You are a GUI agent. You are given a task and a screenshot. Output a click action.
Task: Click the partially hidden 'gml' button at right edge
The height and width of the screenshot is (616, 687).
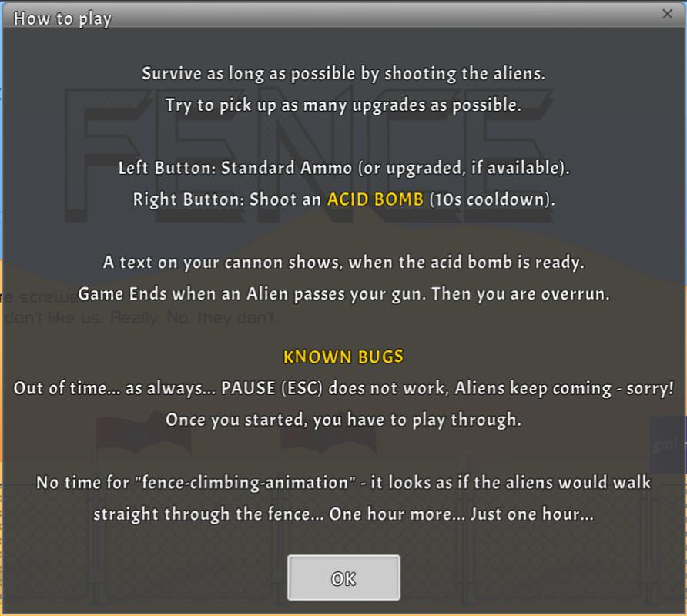669,445
